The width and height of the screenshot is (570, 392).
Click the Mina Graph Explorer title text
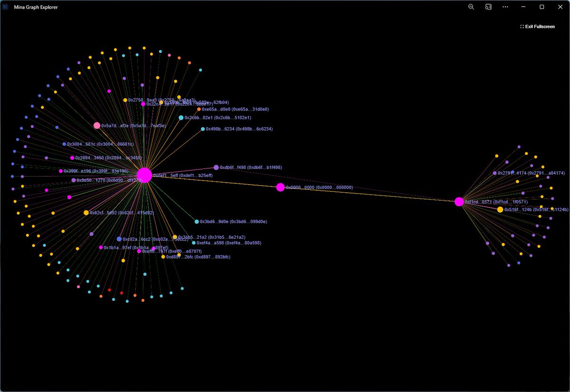(x=35, y=7)
